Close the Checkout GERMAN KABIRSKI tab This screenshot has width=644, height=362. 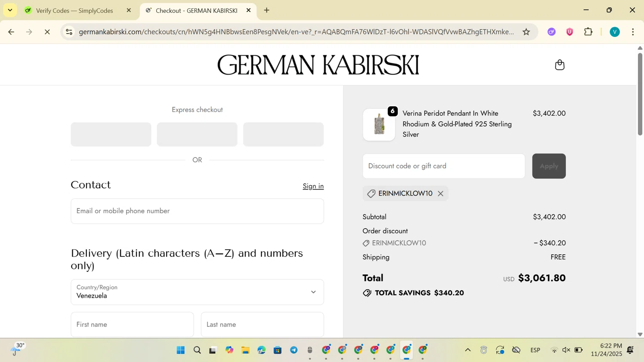coord(249,10)
